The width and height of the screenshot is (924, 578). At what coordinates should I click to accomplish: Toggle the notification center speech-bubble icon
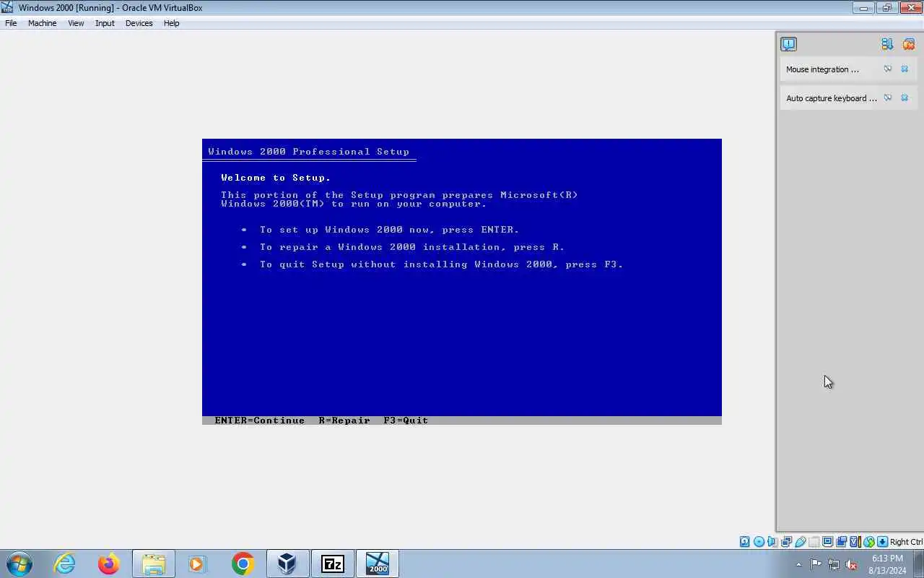(x=788, y=44)
